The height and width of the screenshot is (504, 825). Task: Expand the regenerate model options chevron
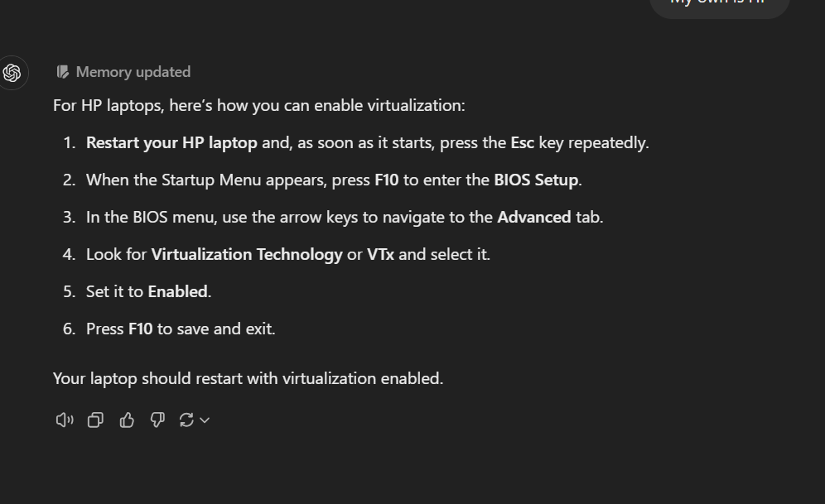(x=203, y=420)
